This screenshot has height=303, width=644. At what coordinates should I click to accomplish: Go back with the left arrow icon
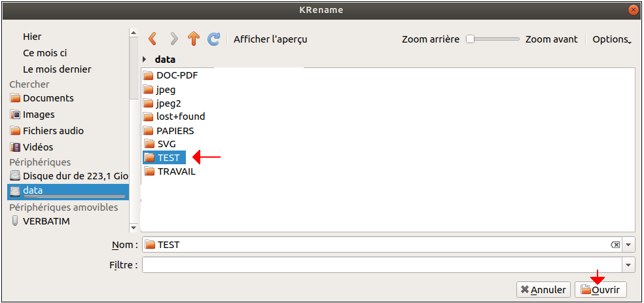[152, 39]
